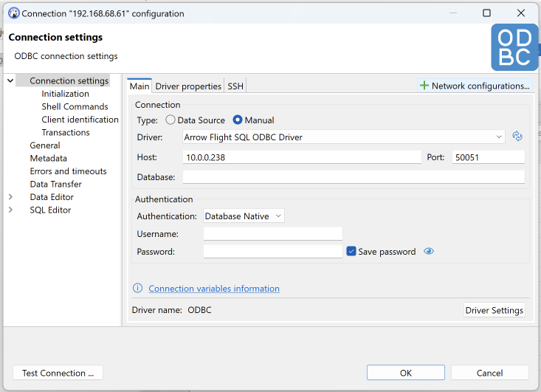Select Errors and timeouts in the tree
The image size is (541, 392).
(68, 171)
